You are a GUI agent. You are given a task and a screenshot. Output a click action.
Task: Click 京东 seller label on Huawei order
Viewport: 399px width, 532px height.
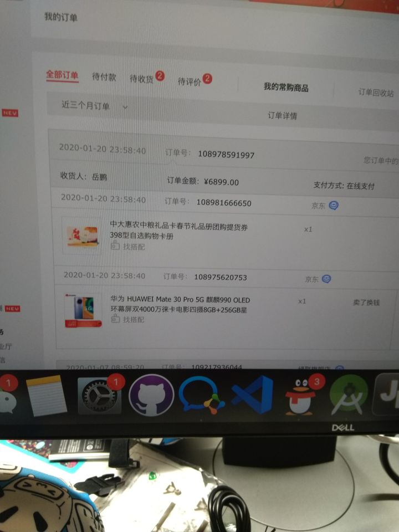pos(311,279)
